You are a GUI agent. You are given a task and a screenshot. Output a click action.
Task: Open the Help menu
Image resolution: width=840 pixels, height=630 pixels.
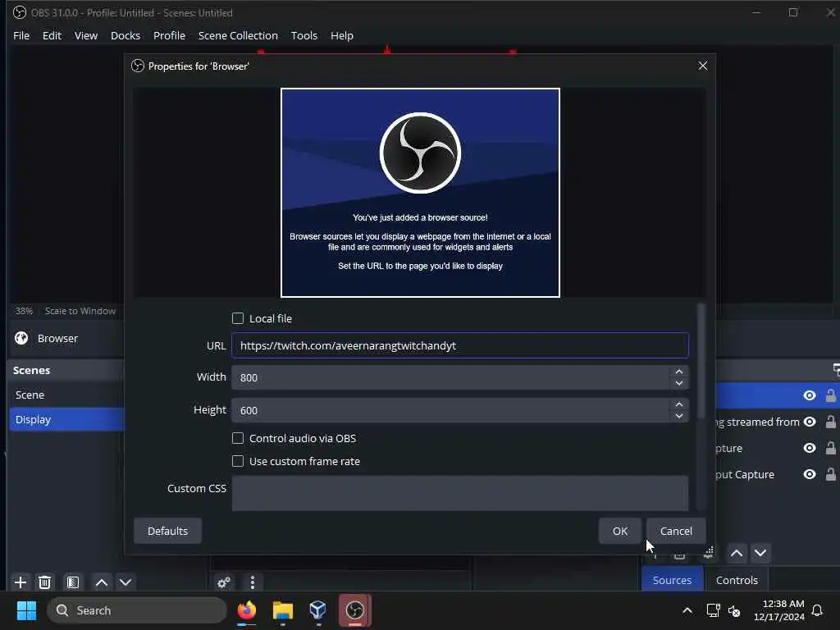[x=342, y=35]
